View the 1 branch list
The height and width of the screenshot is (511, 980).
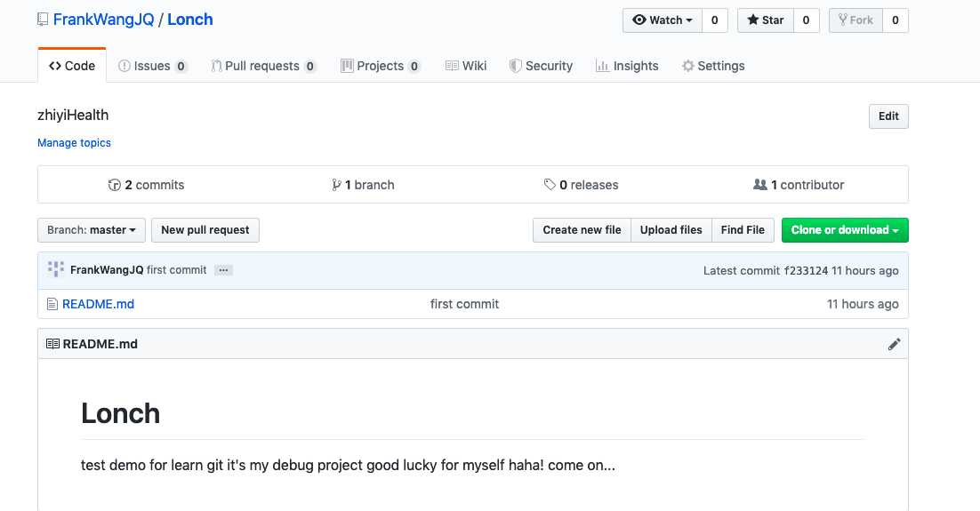363,185
